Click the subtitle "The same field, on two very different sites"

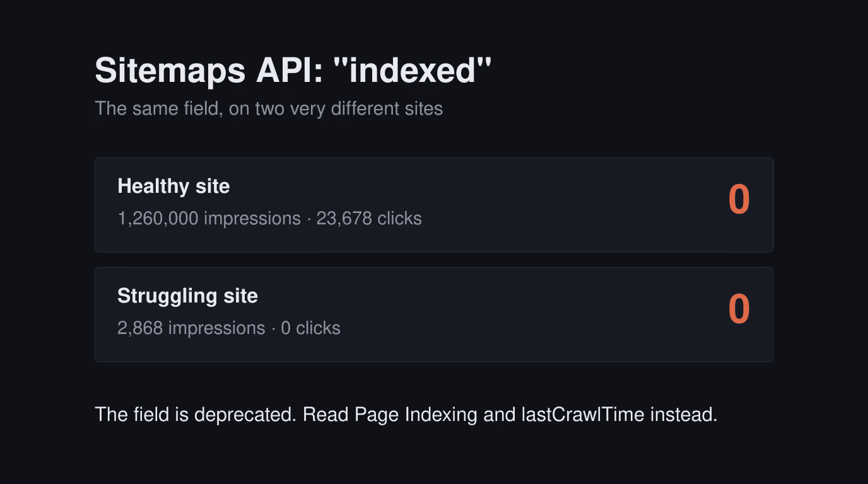pos(269,108)
